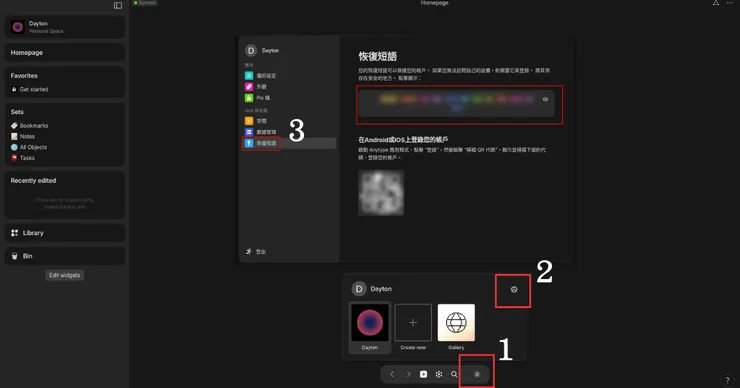Screen dimensions: 740x388
Task: Open the Library
Action: pos(65,233)
